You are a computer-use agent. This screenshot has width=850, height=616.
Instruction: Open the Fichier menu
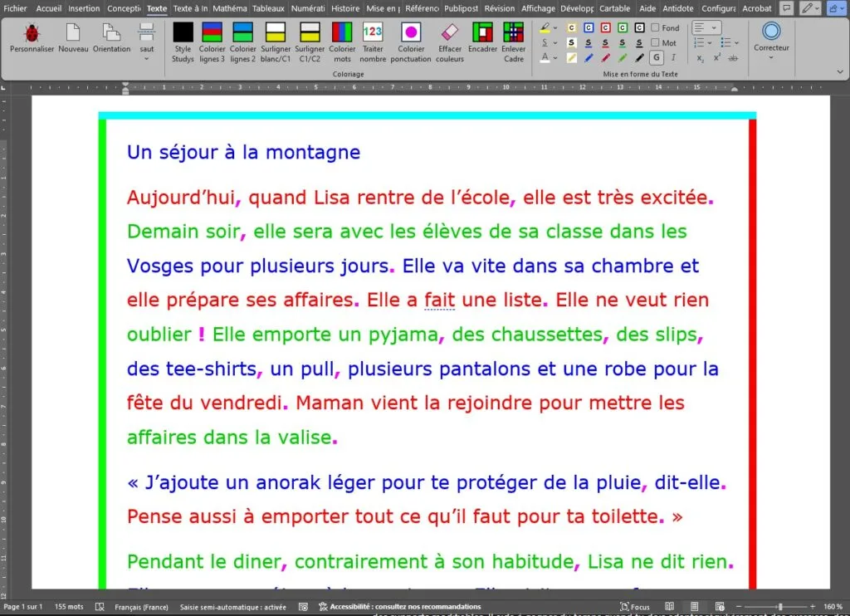(15, 8)
